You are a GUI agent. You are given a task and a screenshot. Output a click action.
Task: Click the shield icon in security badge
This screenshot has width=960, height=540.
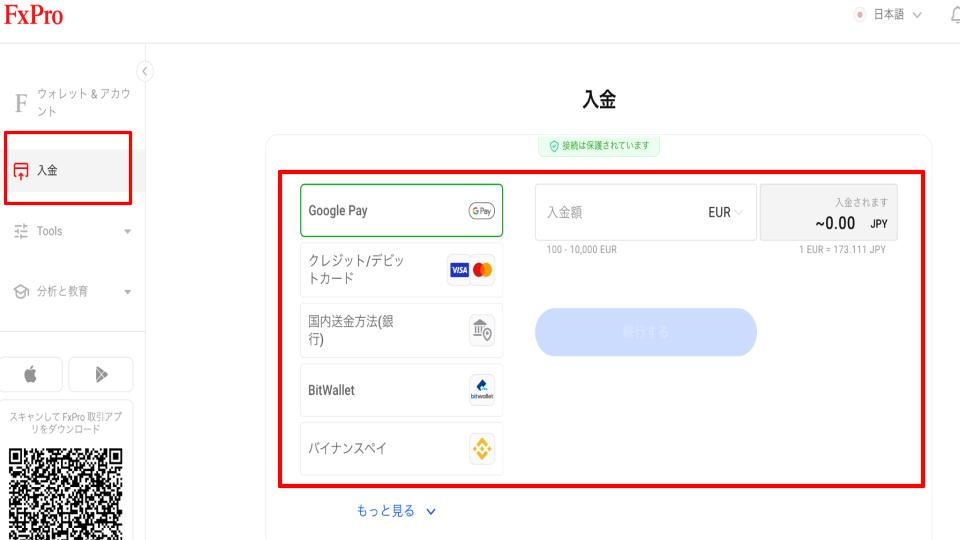coord(554,146)
